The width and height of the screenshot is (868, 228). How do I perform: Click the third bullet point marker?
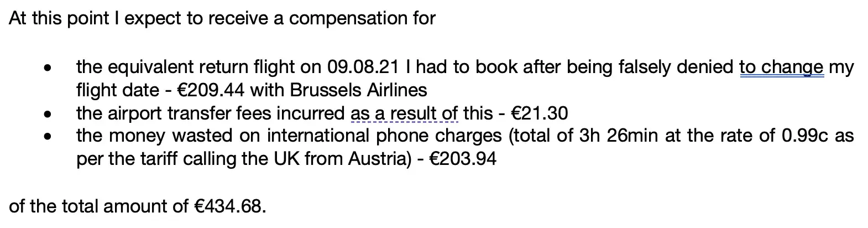pos(48,138)
